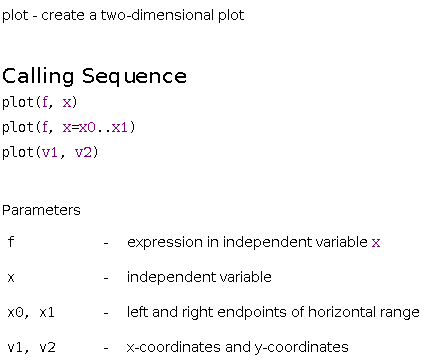The width and height of the screenshot is (434, 364).
Task: Click the Parameters section heading
Action: tap(41, 210)
